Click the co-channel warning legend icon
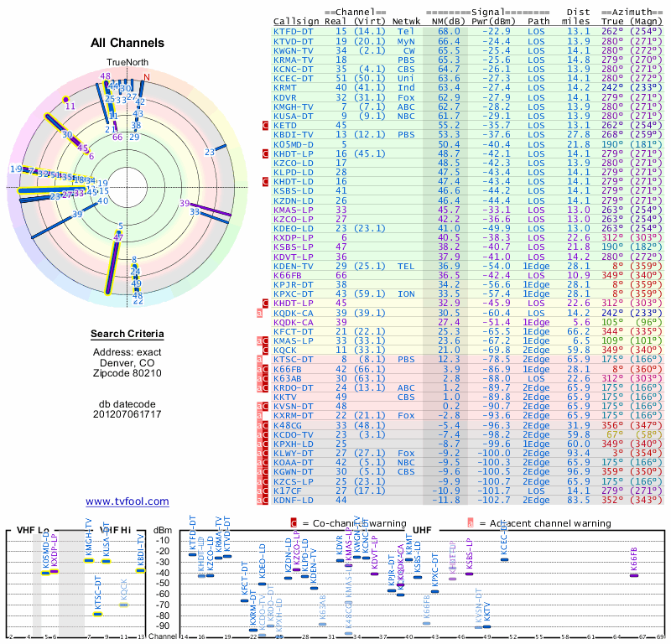 click(x=294, y=523)
